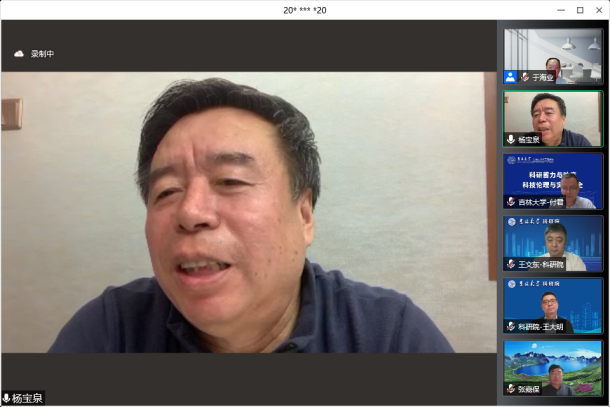Click muted mic icon next to 于海业
610x407 pixels.
coord(525,77)
